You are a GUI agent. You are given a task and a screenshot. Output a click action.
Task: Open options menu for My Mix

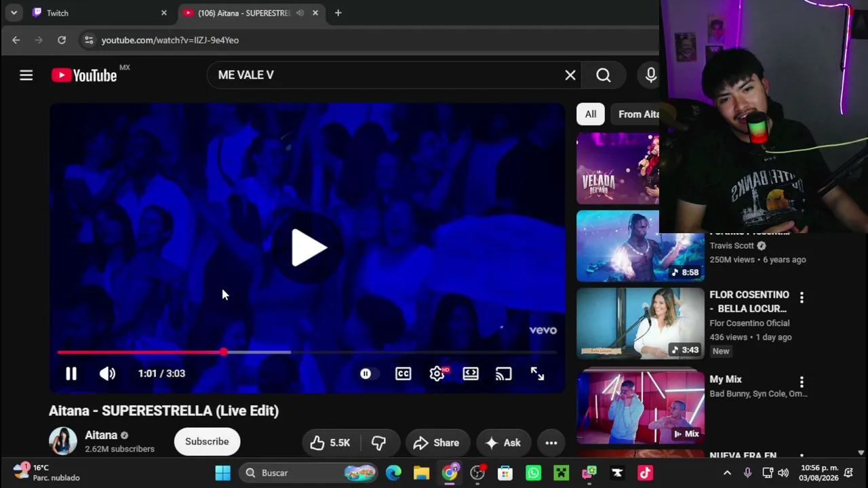[x=802, y=382]
